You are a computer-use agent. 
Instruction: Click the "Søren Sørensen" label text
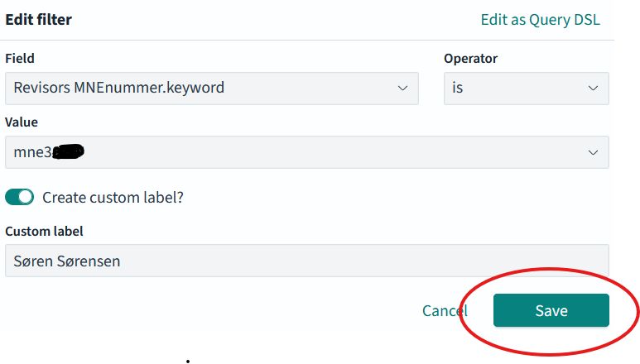[67, 261]
